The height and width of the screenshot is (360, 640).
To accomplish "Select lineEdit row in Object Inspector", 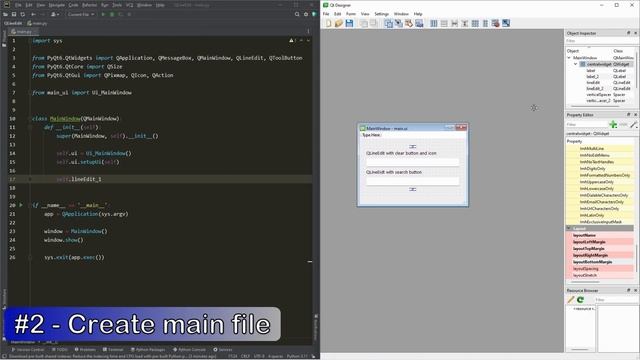I will [599, 82].
